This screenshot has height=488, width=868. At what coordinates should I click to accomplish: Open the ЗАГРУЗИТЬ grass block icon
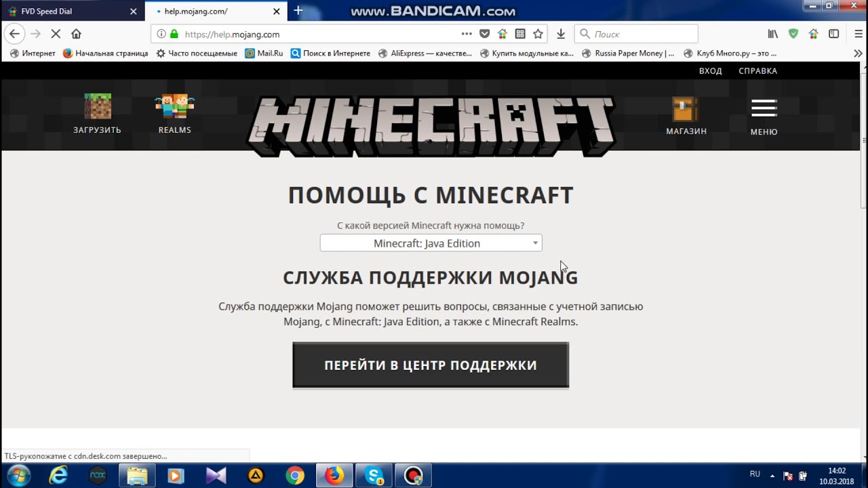(97, 107)
